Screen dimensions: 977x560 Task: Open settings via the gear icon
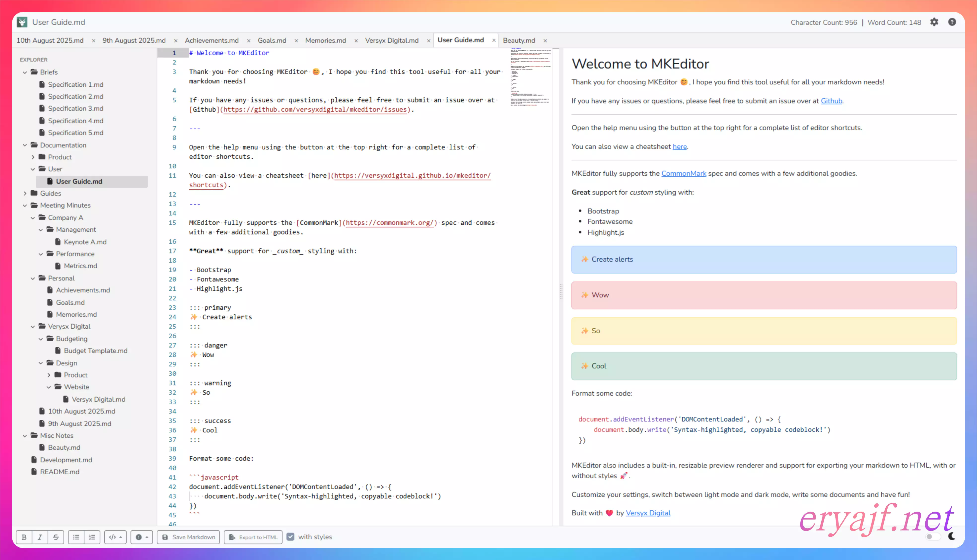934,22
